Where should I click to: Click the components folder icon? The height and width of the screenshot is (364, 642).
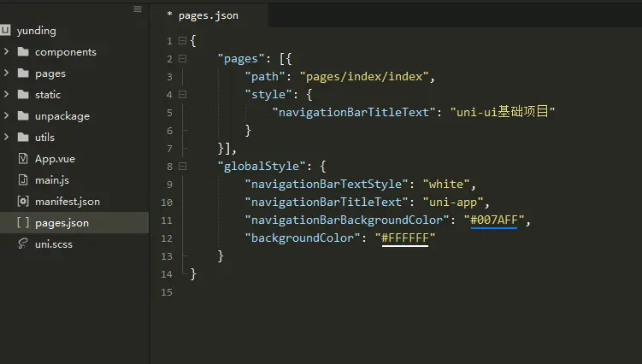[x=23, y=51]
